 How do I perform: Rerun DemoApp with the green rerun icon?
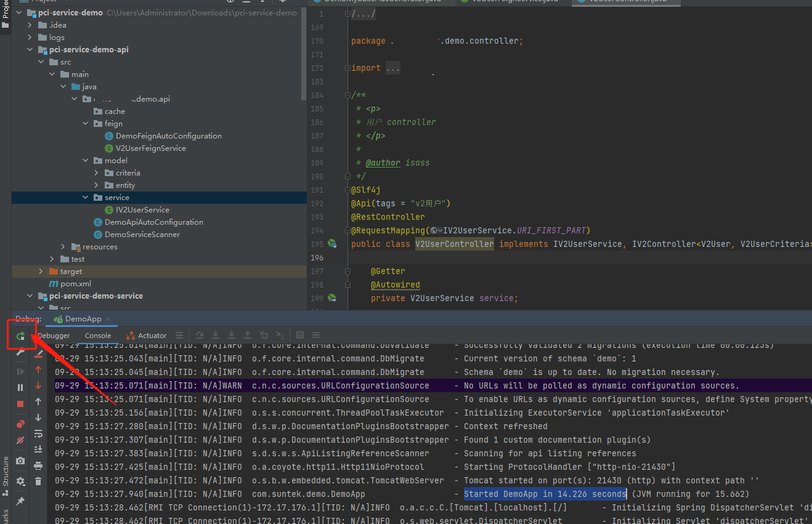coord(20,336)
